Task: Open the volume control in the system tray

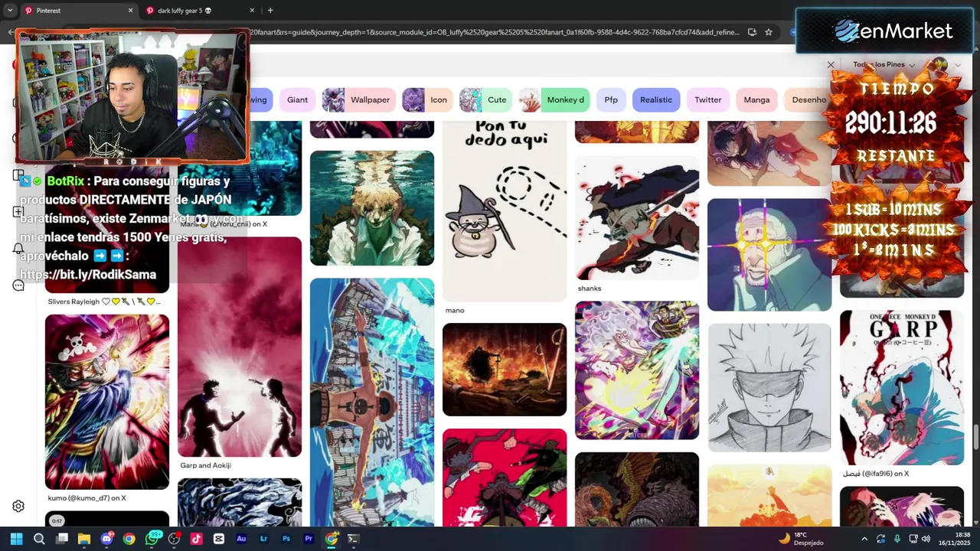Action: point(926,539)
